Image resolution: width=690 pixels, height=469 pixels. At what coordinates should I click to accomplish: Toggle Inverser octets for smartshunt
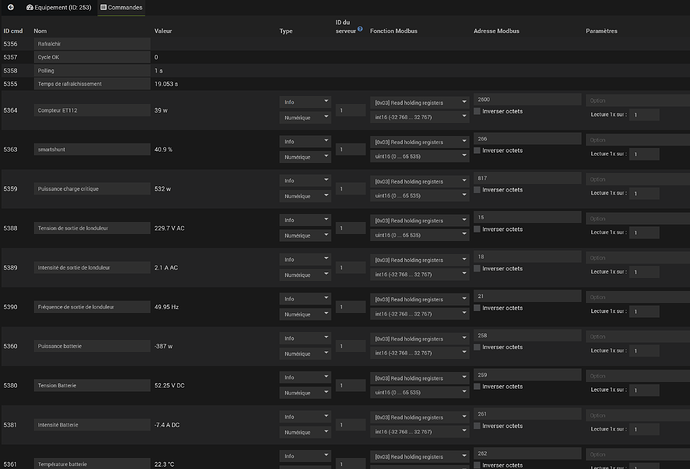tap(477, 151)
